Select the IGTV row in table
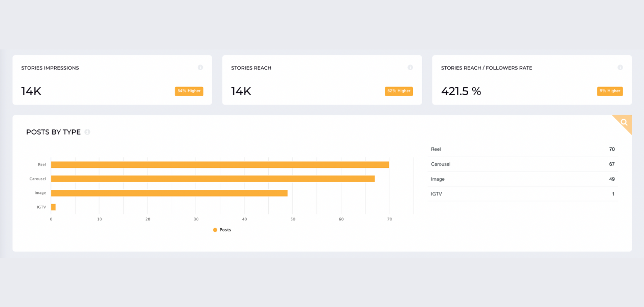This screenshot has width=644, height=307. tap(523, 194)
